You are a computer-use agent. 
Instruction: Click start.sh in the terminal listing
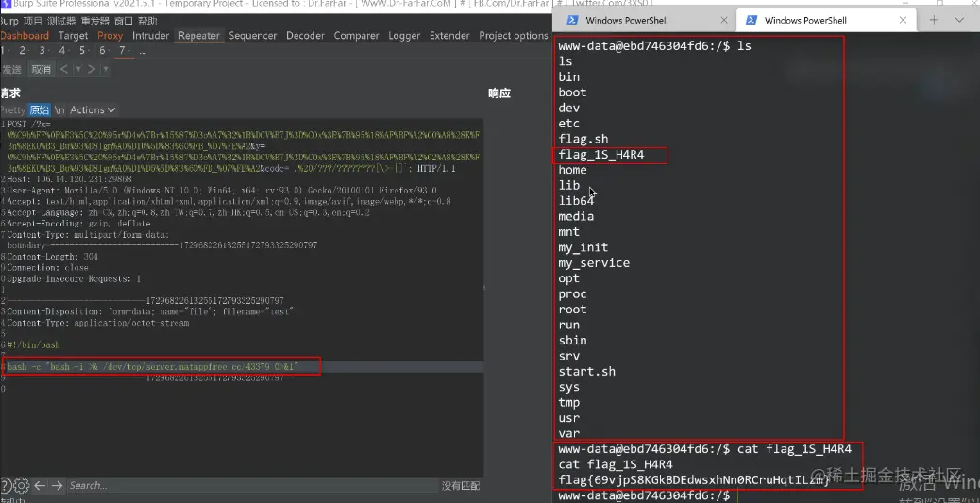click(x=587, y=371)
